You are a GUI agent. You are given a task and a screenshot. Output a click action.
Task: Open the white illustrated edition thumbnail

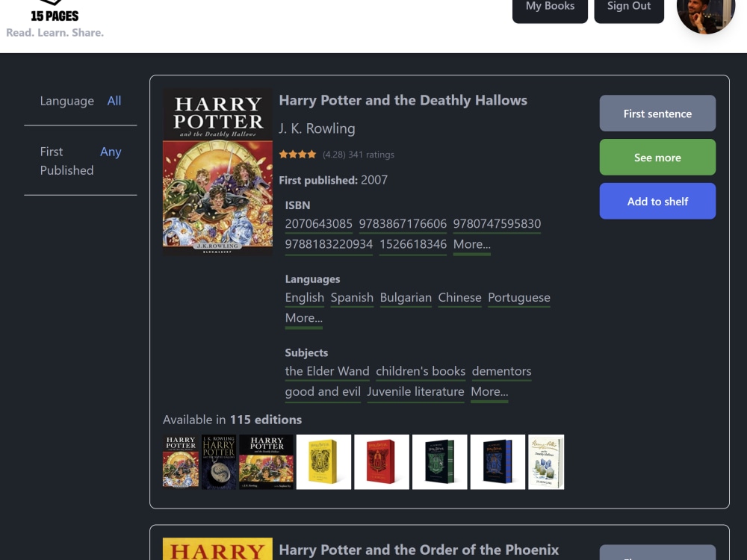[546, 462]
